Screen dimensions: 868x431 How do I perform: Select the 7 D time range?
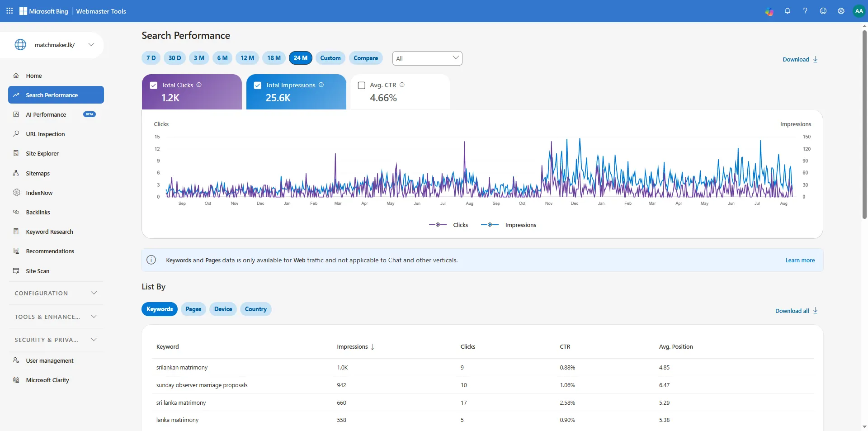[151, 58]
